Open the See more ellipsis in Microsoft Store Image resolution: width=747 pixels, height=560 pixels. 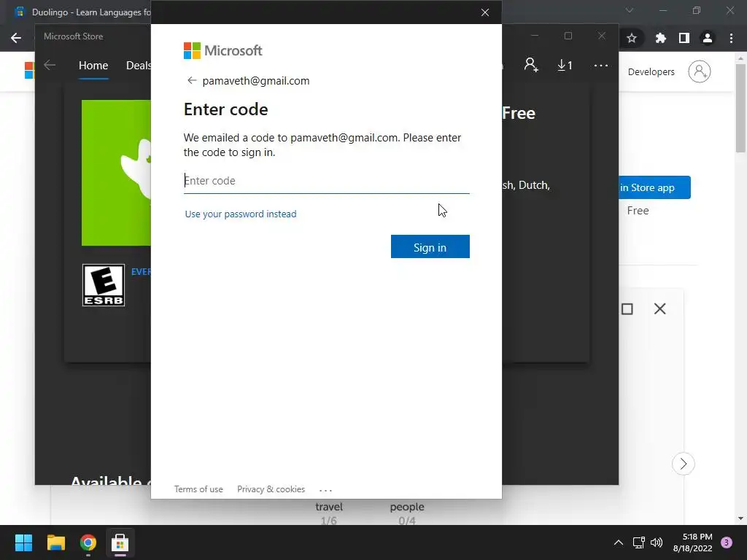[x=601, y=65]
